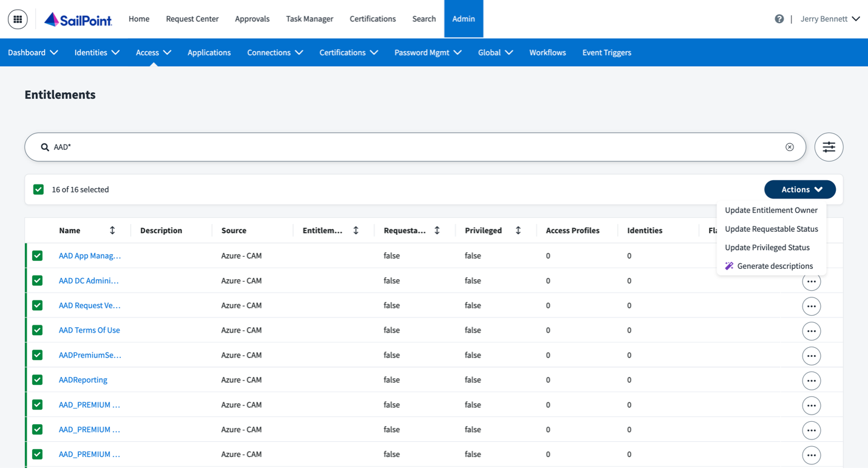Collapse the Actions dropdown
Image resolution: width=868 pixels, height=471 pixels.
pos(800,189)
